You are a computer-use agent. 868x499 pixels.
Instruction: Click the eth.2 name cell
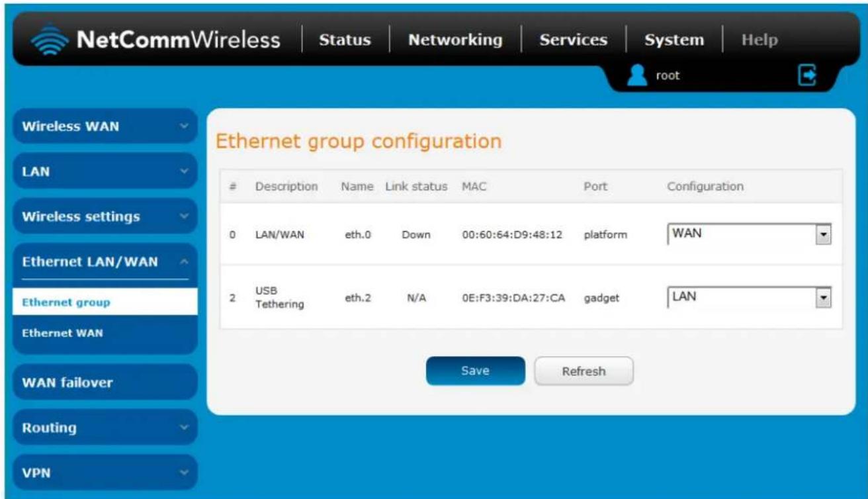[x=357, y=298]
